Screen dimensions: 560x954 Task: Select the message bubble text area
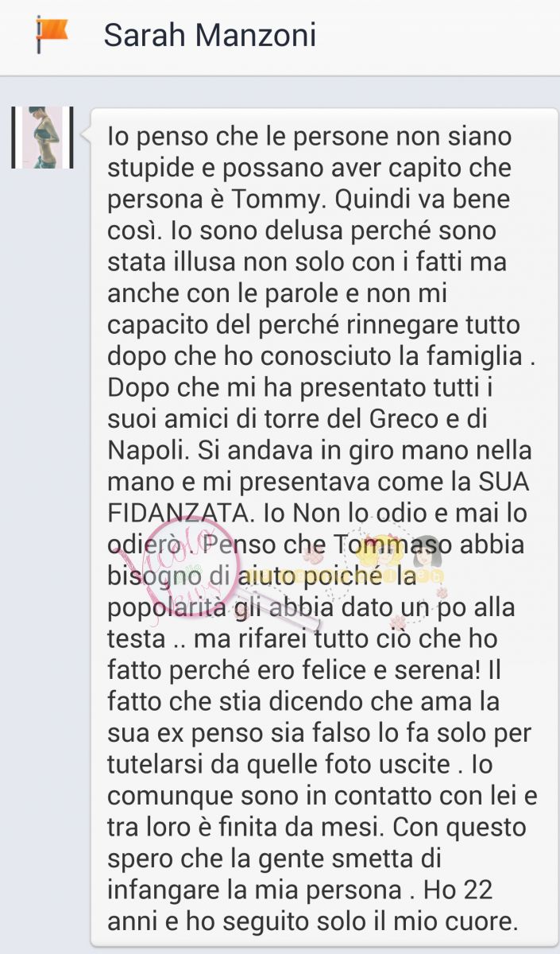[324, 527]
